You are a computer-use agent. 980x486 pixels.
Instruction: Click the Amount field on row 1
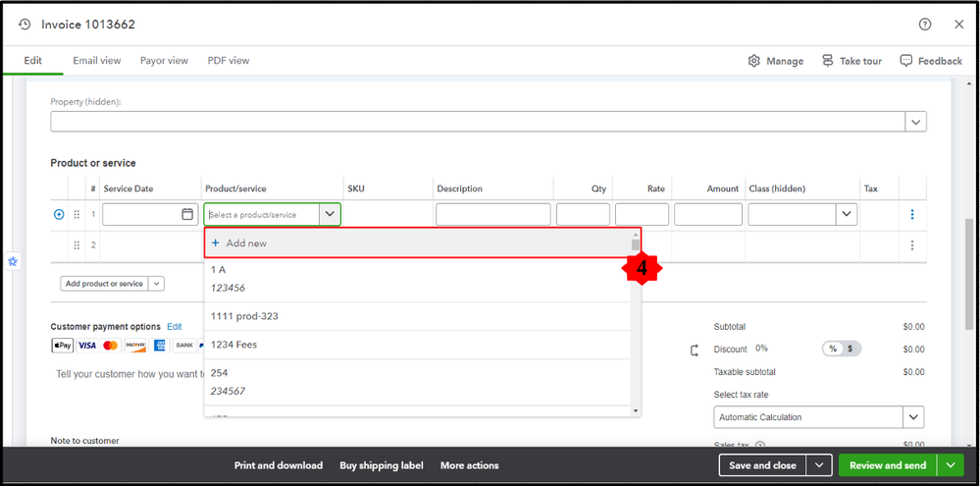tap(708, 215)
